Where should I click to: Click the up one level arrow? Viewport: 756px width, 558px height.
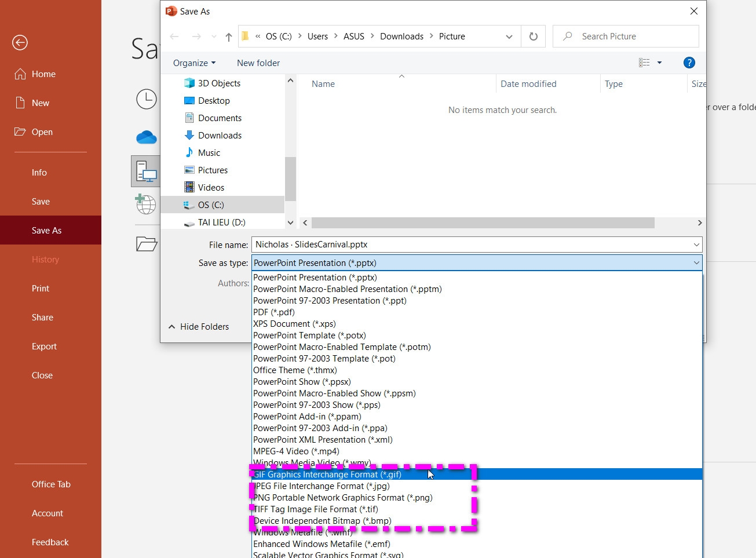[x=228, y=36]
